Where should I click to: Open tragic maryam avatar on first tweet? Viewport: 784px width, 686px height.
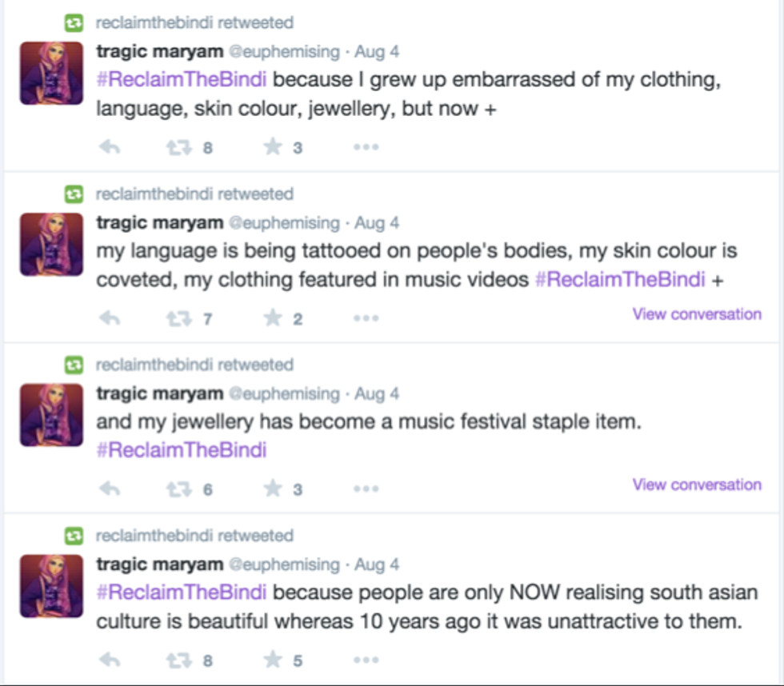click(51, 74)
